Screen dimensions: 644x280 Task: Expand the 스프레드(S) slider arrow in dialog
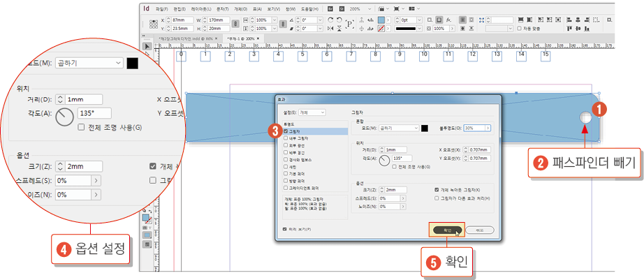coord(403,198)
